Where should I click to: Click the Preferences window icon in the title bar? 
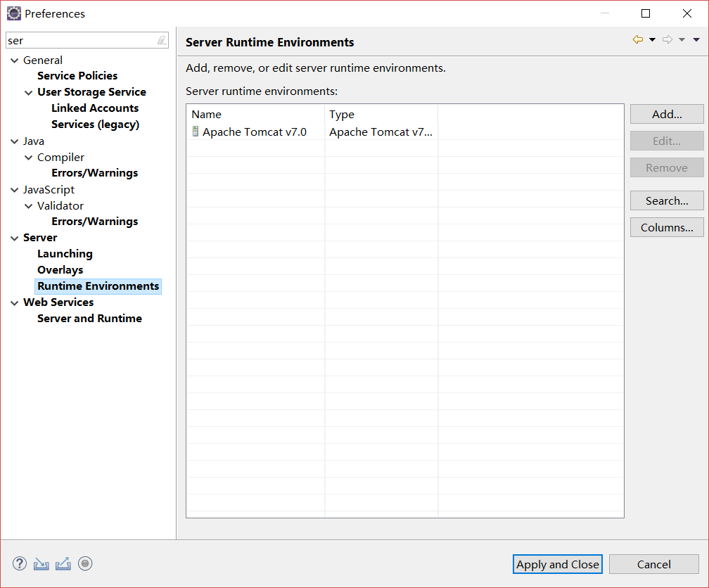point(13,13)
